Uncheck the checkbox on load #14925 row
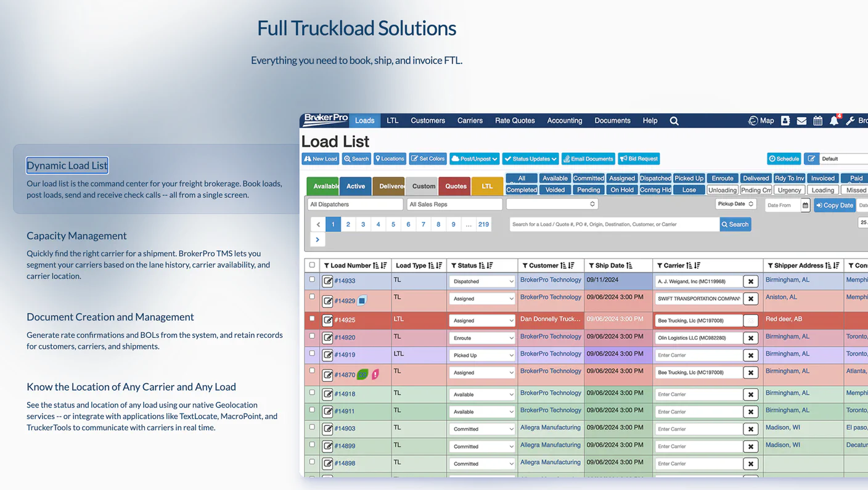 (311, 320)
